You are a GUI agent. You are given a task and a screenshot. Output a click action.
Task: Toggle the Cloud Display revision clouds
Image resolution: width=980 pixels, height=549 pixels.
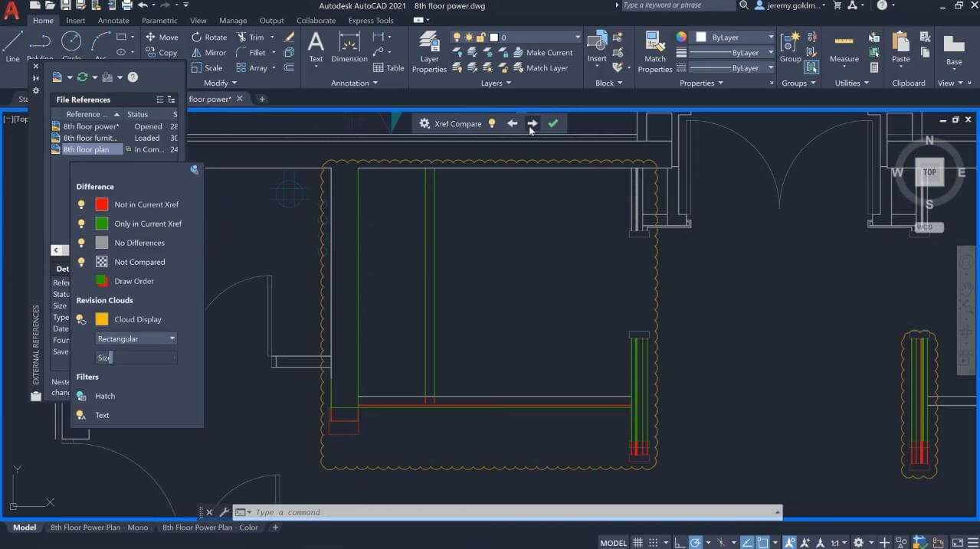81,319
